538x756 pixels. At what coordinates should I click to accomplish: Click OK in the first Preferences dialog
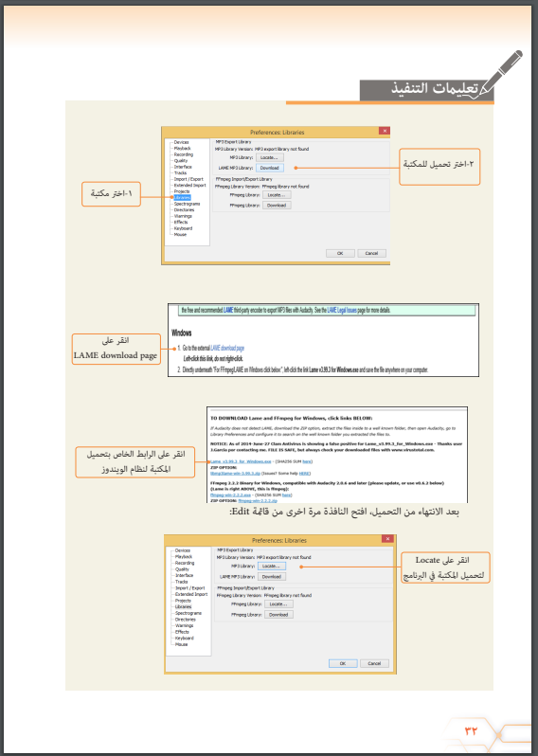pos(340,253)
